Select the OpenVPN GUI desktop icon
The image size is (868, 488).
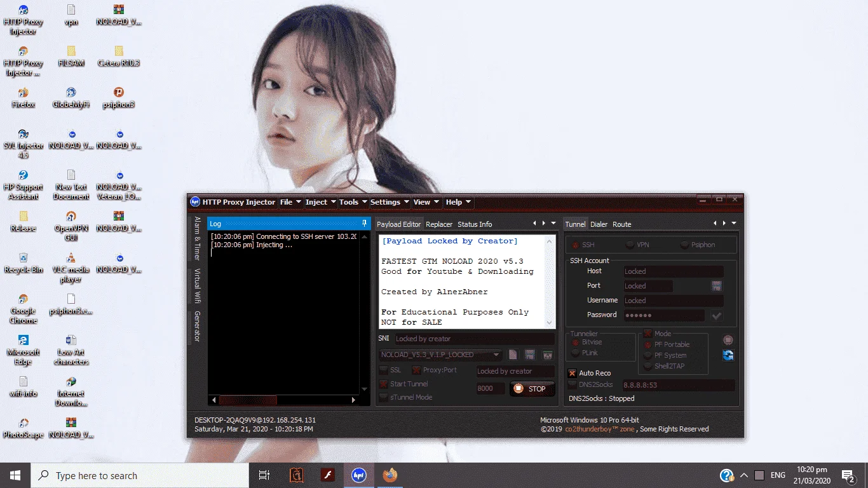click(71, 226)
